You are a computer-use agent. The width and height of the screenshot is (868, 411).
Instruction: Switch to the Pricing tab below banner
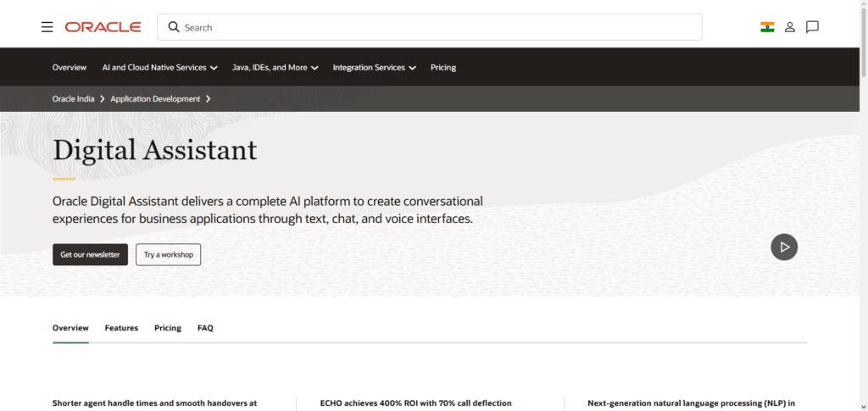[168, 328]
